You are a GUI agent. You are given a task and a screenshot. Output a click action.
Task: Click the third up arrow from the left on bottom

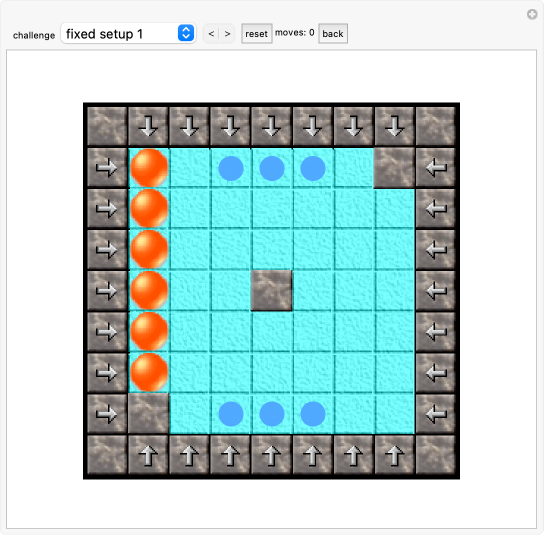(x=230, y=455)
